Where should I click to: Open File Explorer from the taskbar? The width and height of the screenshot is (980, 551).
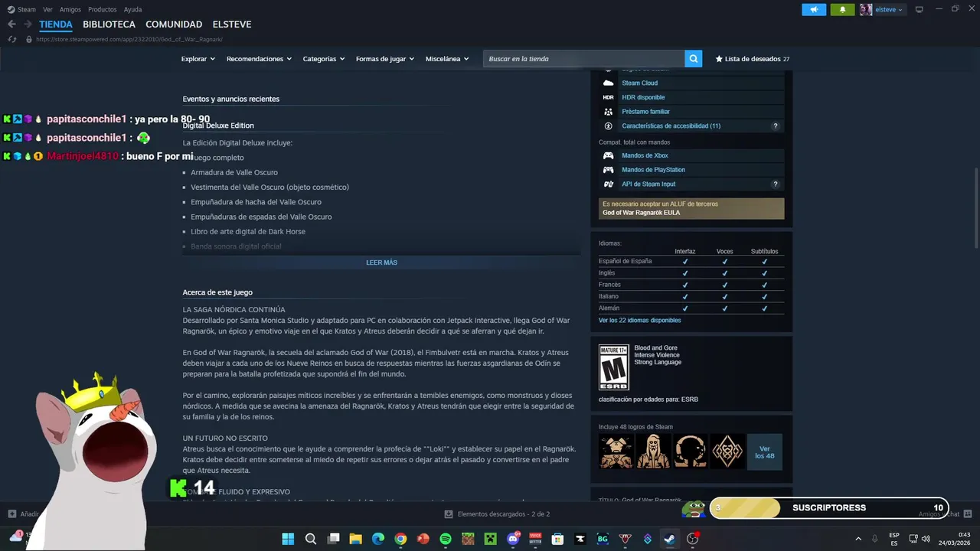coord(355,539)
